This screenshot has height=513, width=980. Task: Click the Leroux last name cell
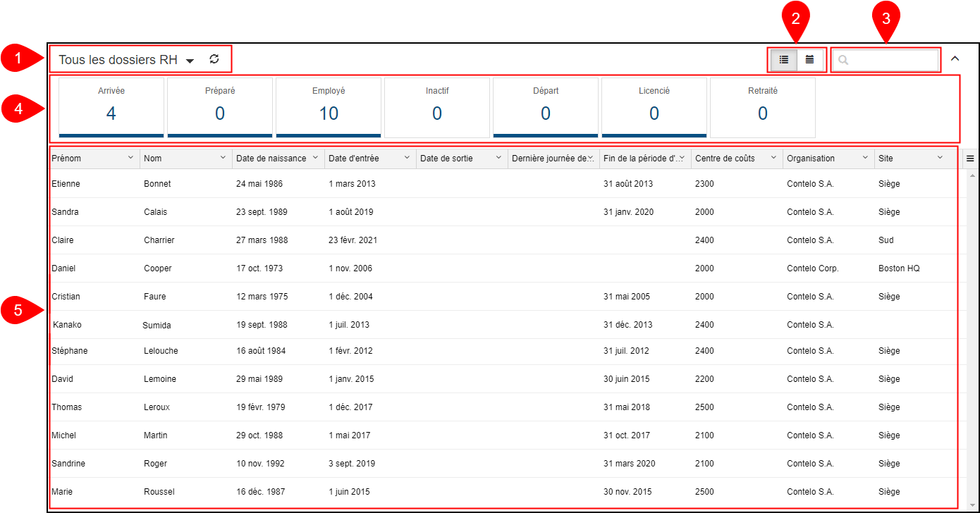[x=157, y=407]
